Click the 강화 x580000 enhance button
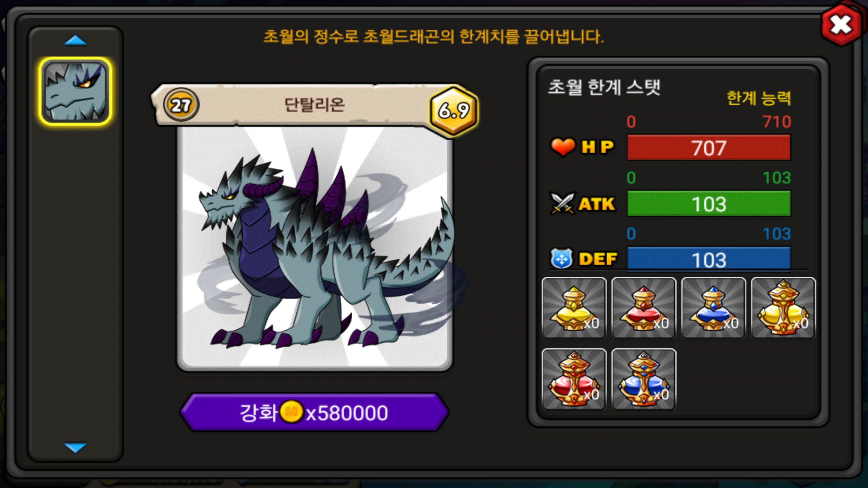 tap(315, 412)
